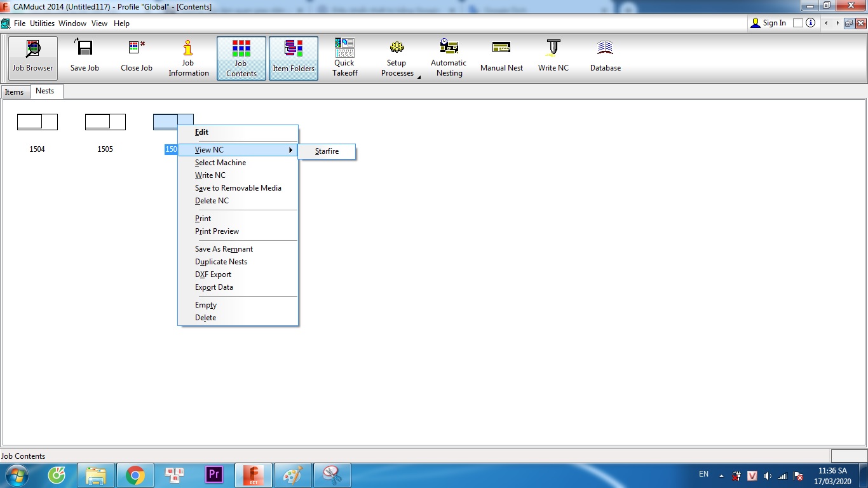Click the Write NC toolbar icon
868x488 pixels.
click(553, 48)
